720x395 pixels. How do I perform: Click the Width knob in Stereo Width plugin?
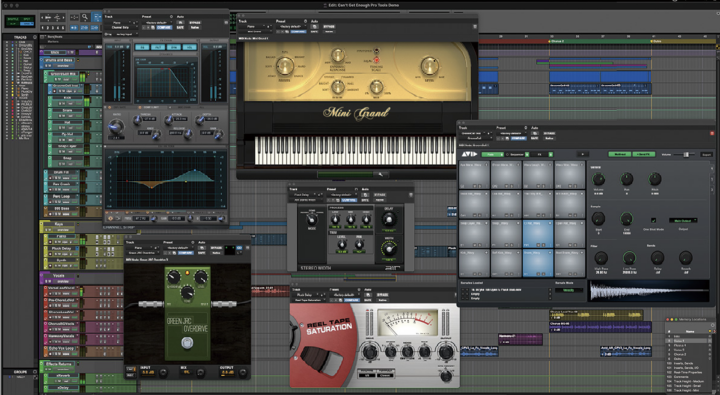(389, 248)
